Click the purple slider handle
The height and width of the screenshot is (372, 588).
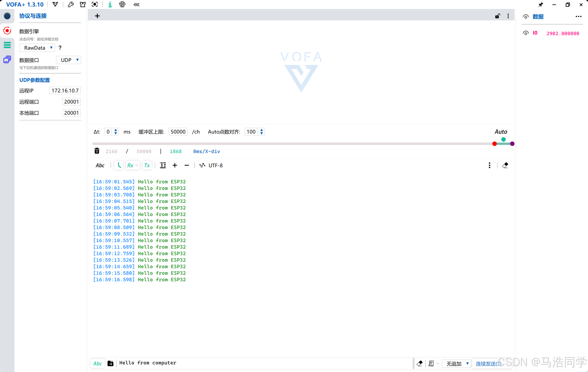(x=512, y=144)
